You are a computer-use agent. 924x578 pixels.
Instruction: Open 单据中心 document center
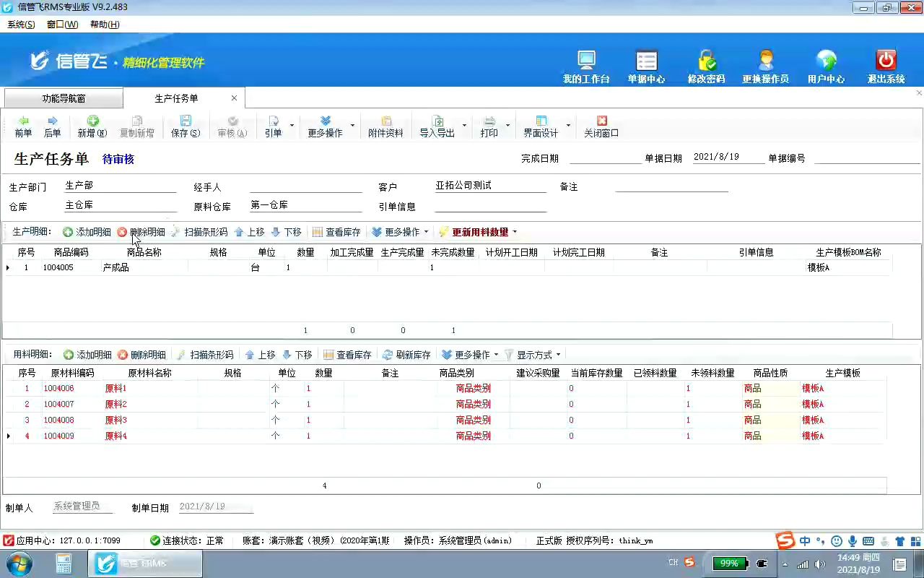pos(646,67)
